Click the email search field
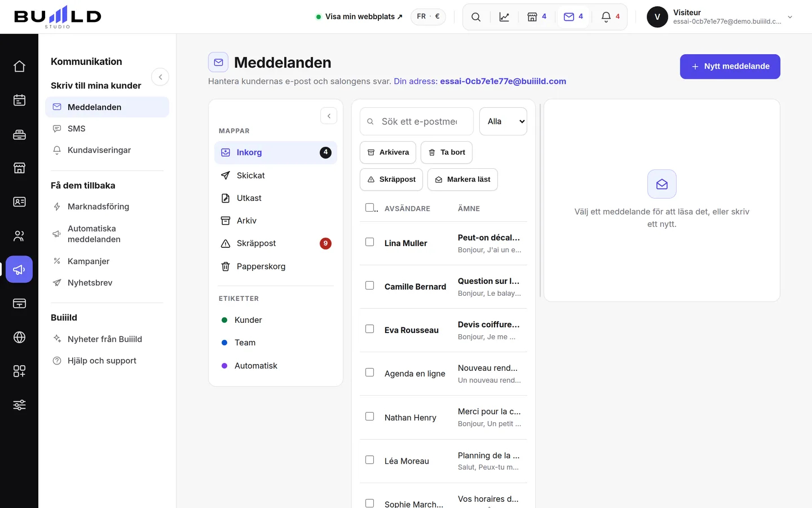812x508 pixels. (x=417, y=121)
